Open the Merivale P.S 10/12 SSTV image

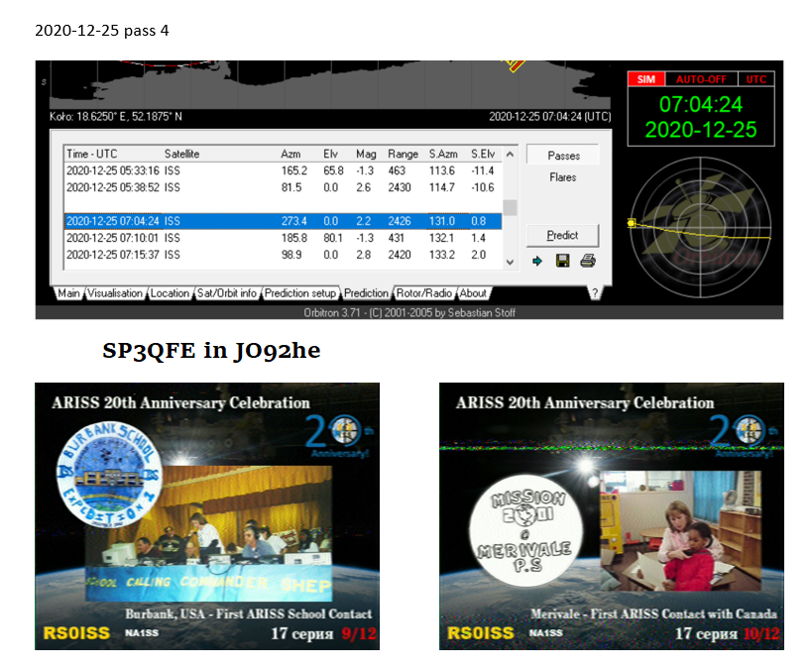(612, 516)
